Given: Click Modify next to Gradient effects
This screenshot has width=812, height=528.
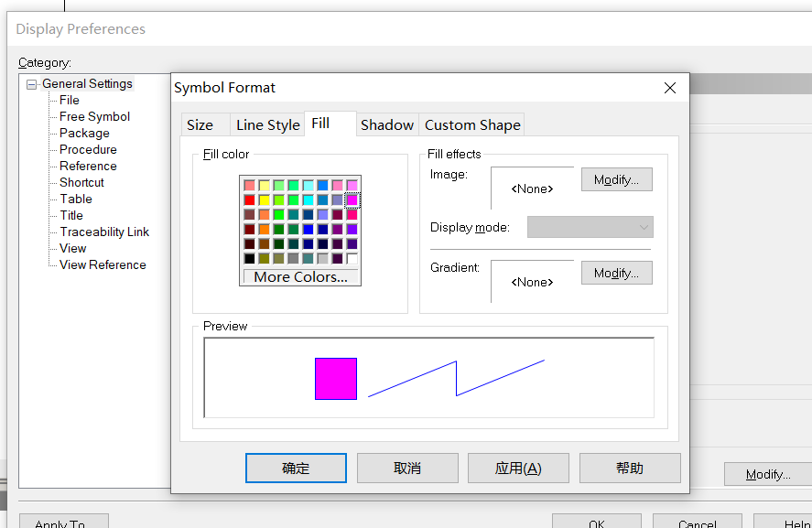Looking at the screenshot, I should point(616,272).
